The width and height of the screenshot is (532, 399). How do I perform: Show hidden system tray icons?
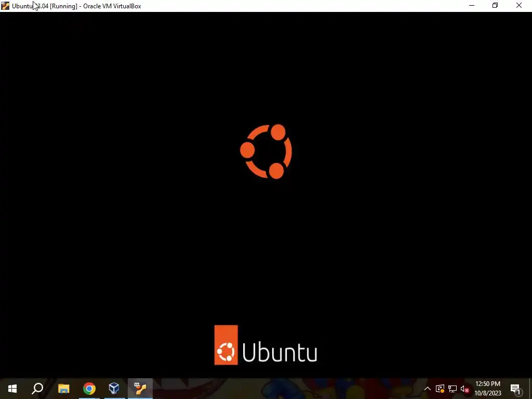pos(428,389)
